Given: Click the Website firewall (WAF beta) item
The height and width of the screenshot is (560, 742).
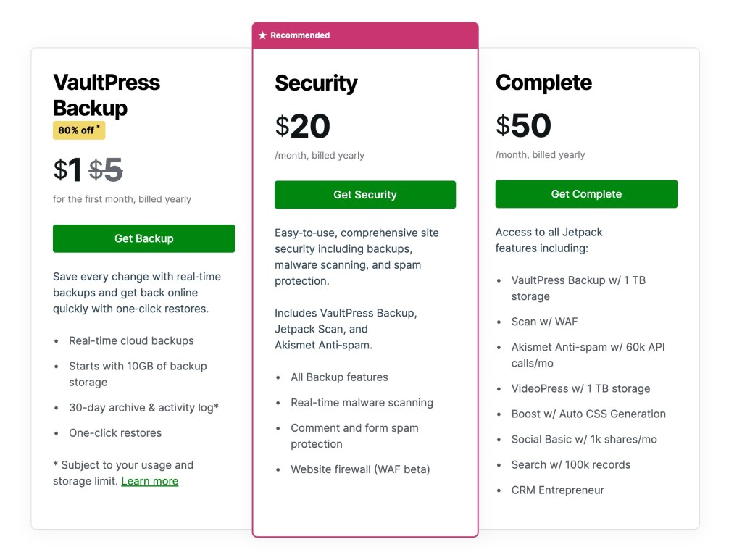Looking at the screenshot, I should tap(360, 469).
